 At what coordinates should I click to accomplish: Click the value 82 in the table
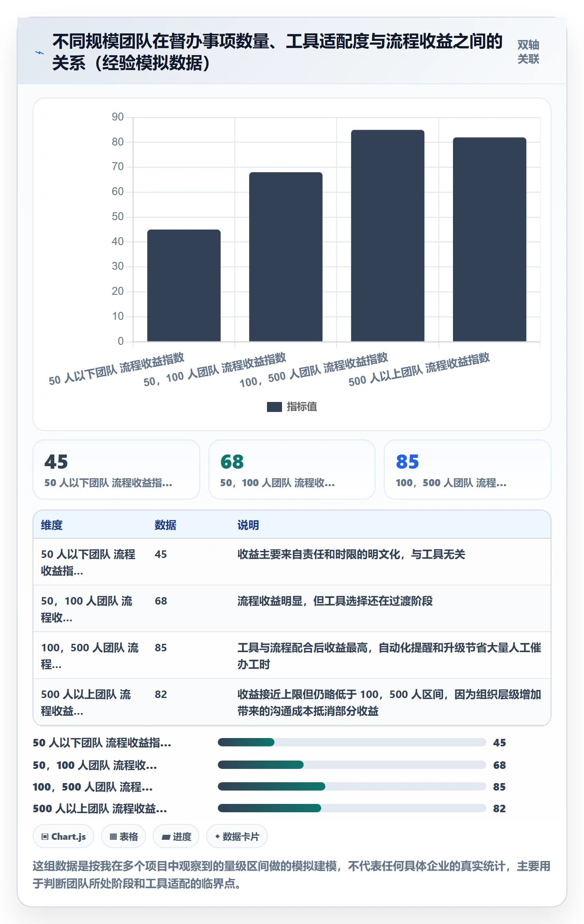tap(161, 694)
